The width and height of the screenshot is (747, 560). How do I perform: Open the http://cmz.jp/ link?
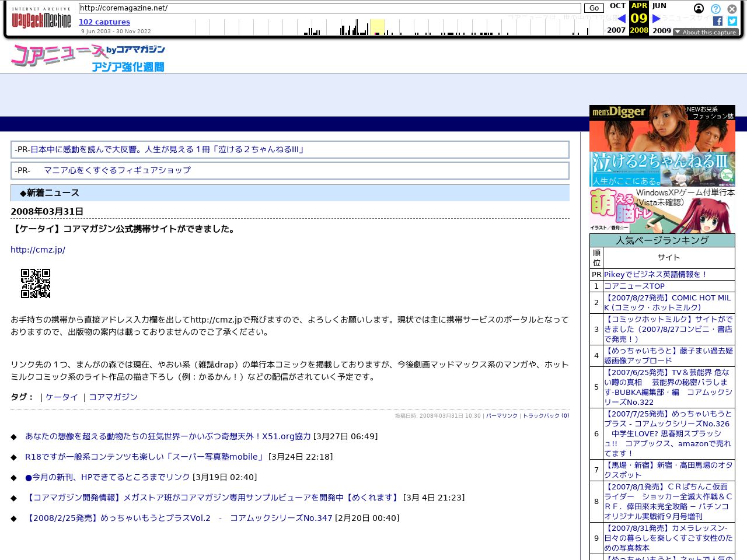point(38,250)
